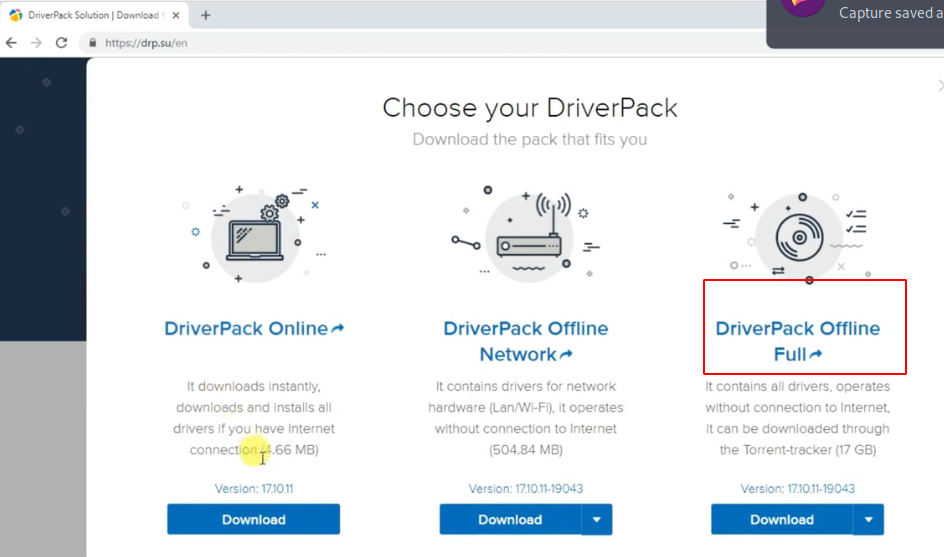Image resolution: width=944 pixels, height=557 pixels.
Task: Go back using browser back arrow
Action: (x=11, y=43)
